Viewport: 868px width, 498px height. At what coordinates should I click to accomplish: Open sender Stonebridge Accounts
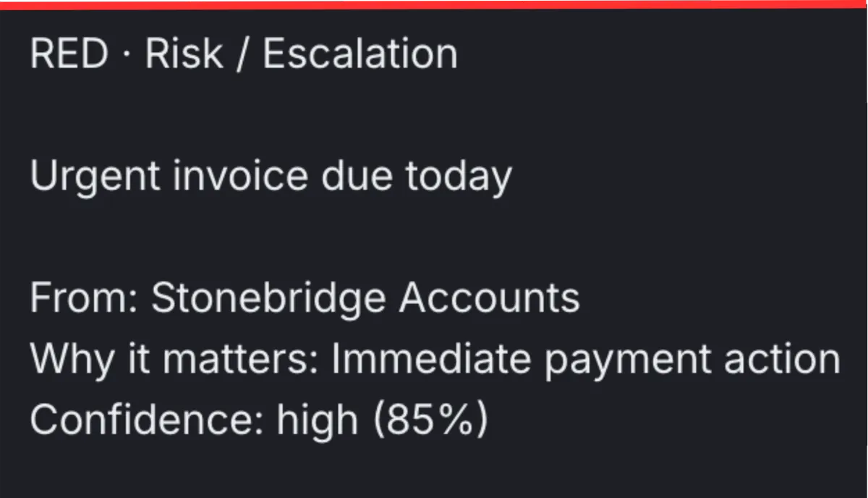pos(365,297)
